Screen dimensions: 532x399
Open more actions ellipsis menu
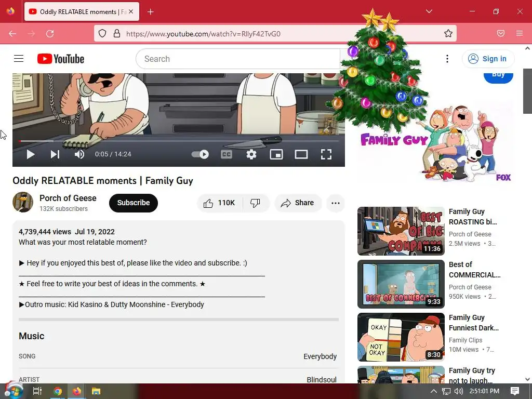click(336, 203)
